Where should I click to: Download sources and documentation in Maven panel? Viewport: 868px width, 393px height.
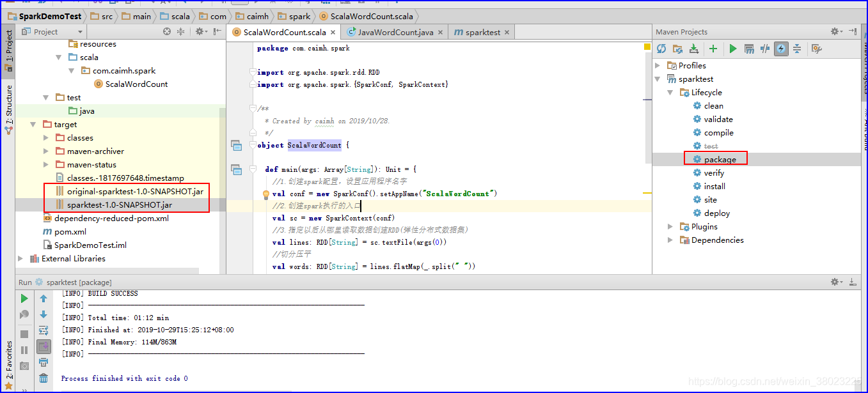(695, 49)
